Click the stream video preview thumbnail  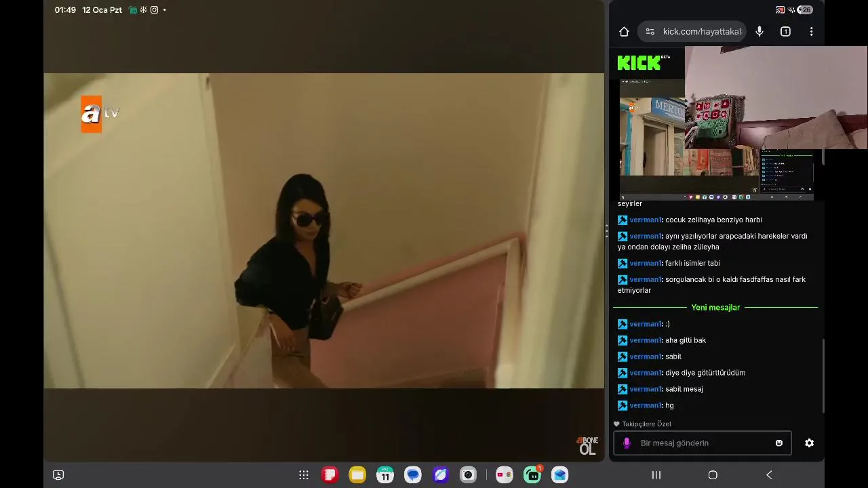[x=717, y=140]
